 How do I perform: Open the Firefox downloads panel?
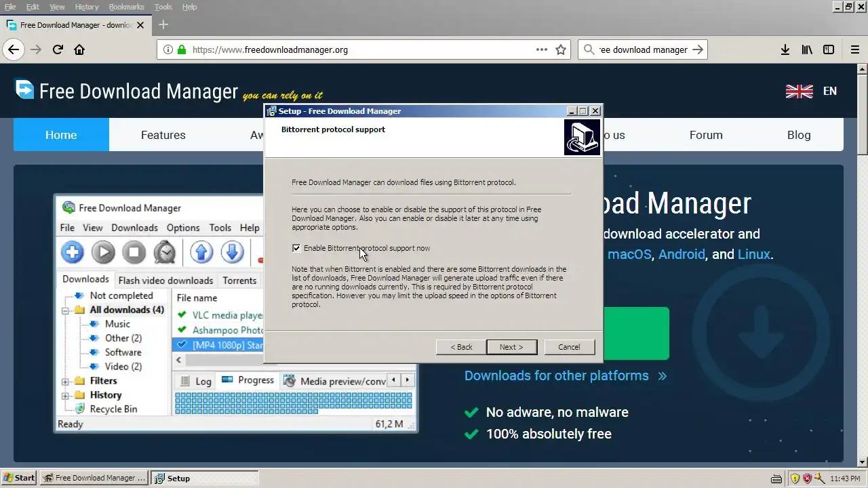click(785, 49)
